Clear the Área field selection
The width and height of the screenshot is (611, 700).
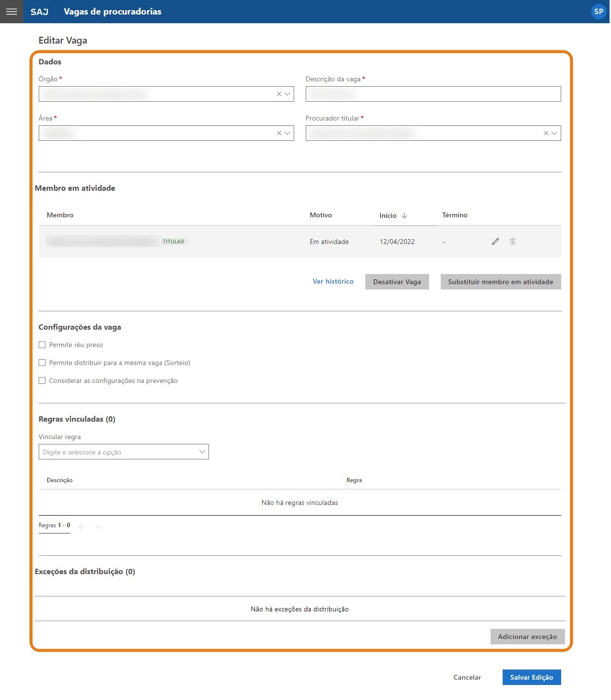(x=279, y=133)
